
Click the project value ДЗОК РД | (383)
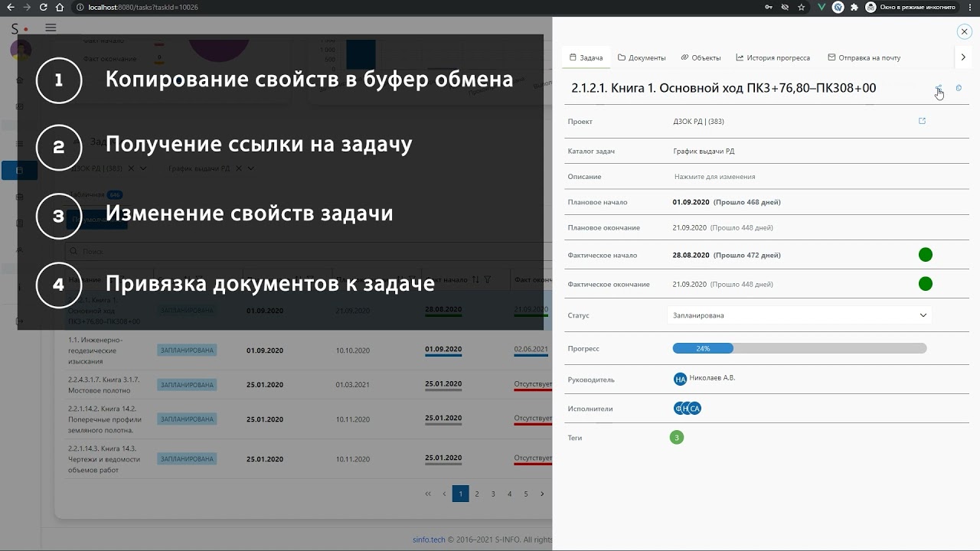pyautogui.click(x=698, y=122)
